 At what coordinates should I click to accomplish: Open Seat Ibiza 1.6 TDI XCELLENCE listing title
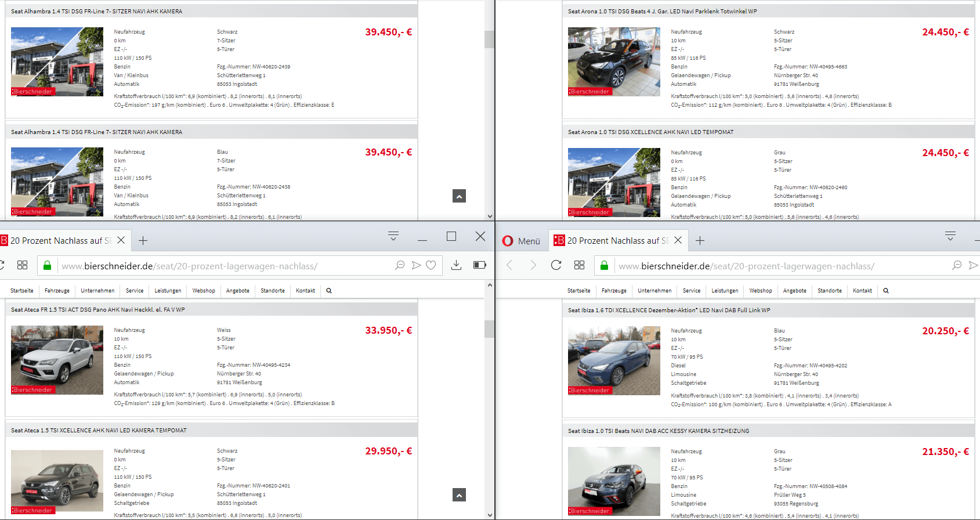click(669, 310)
